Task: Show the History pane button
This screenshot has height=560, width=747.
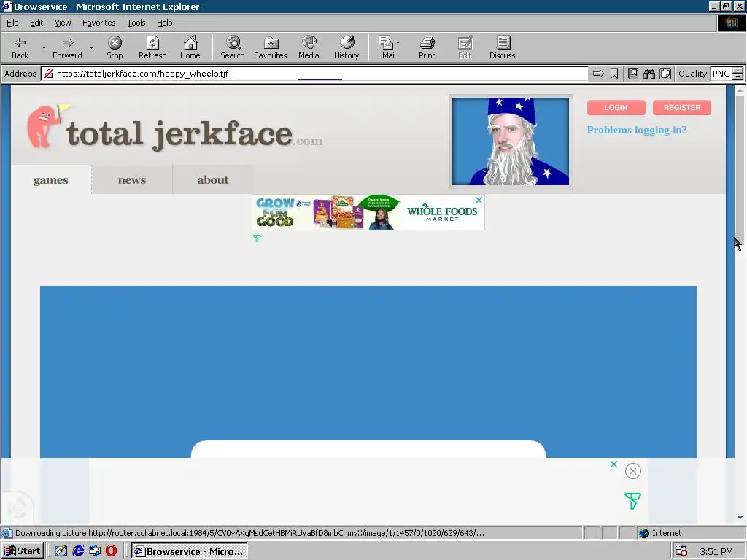Action: (347, 47)
